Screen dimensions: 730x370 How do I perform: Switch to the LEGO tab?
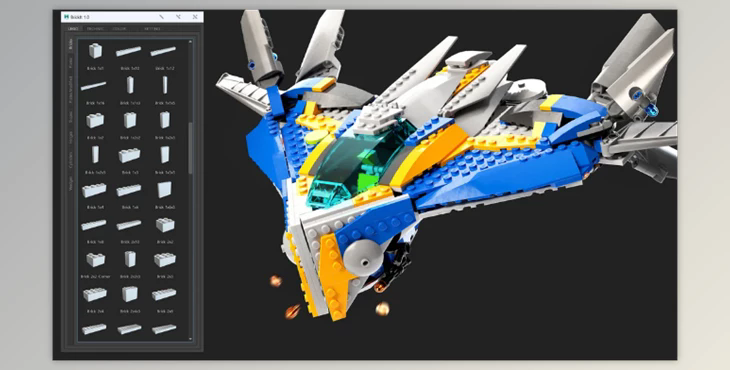[x=73, y=29]
